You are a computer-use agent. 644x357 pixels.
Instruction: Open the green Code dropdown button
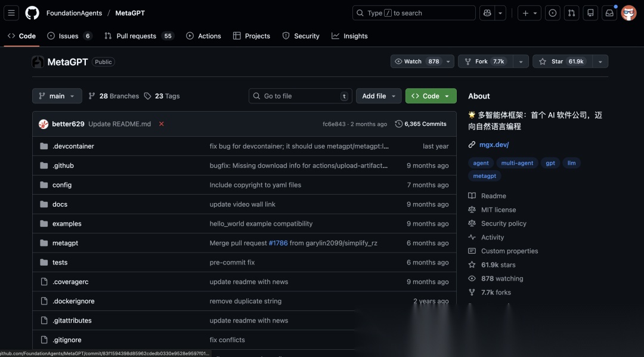point(431,96)
